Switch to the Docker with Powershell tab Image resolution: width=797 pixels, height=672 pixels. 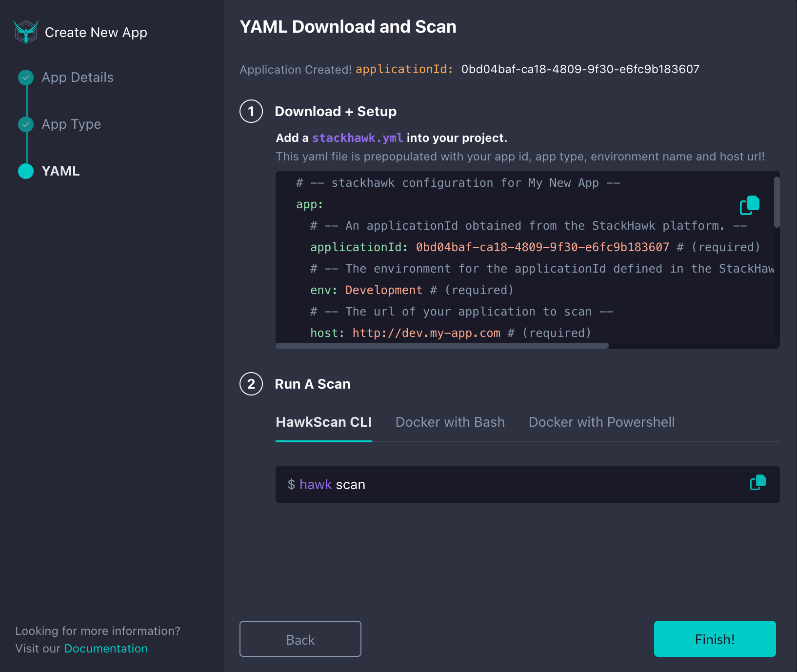(x=602, y=422)
